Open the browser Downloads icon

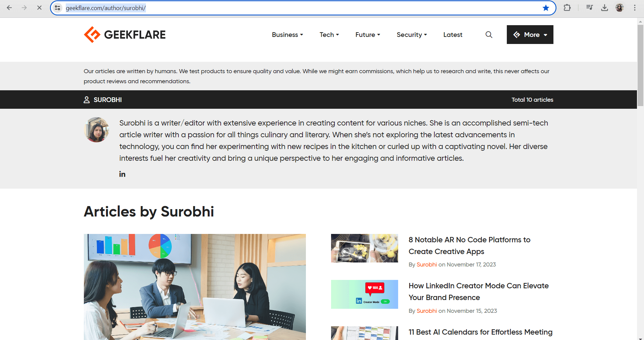604,8
